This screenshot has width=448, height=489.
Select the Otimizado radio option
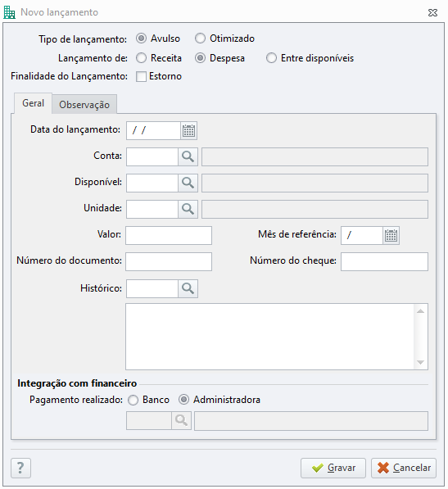point(200,38)
